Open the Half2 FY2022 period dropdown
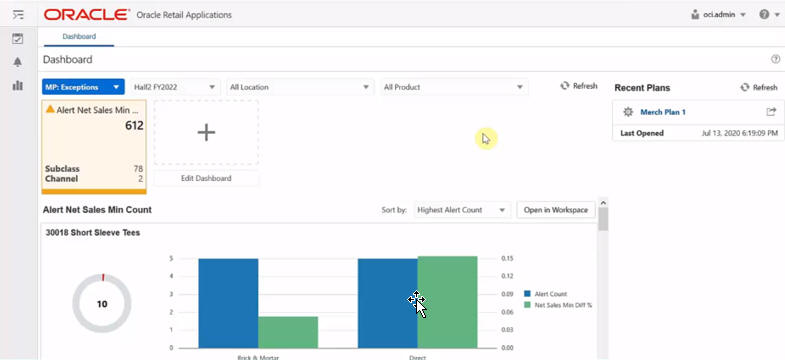The width and height of the screenshot is (785, 360). [x=175, y=87]
